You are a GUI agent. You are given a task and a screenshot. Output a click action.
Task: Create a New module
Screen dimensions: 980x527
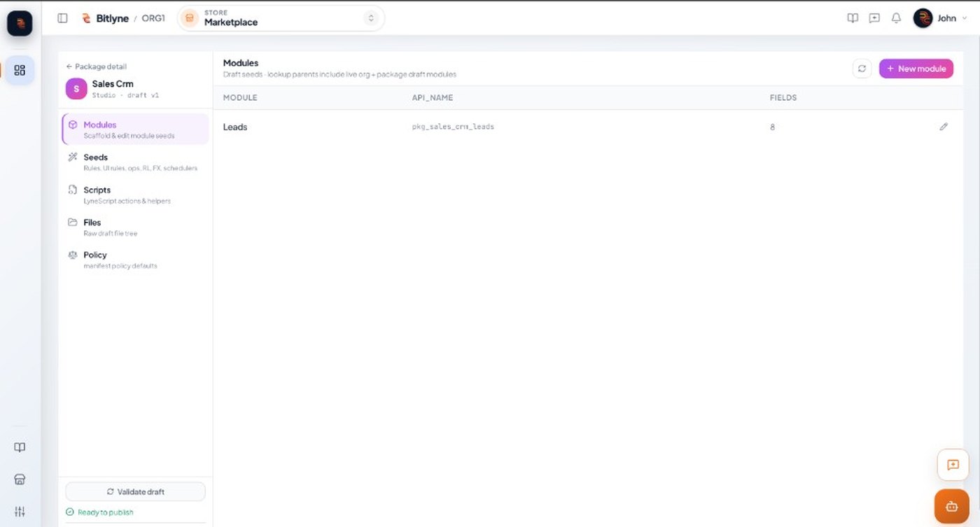click(x=916, y=69)
